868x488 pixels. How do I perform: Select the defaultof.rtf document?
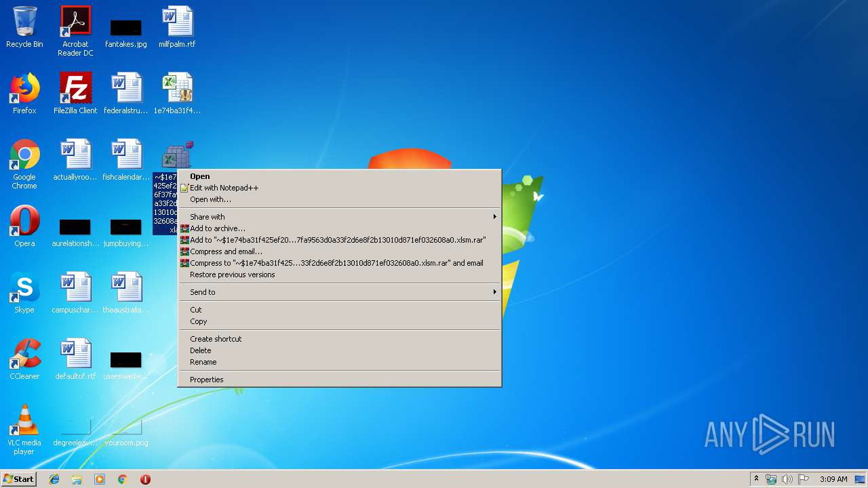75,359
